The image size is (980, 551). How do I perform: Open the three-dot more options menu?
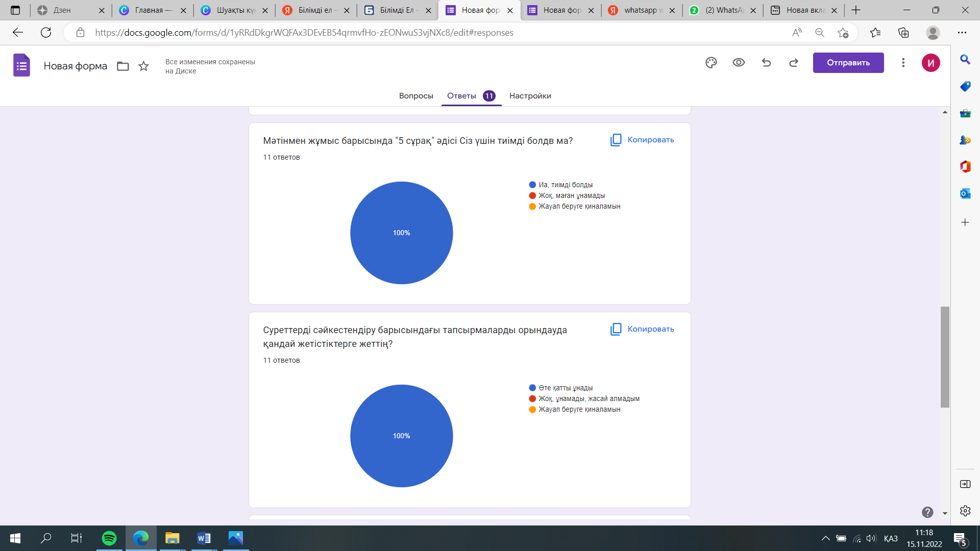point(903,63)
